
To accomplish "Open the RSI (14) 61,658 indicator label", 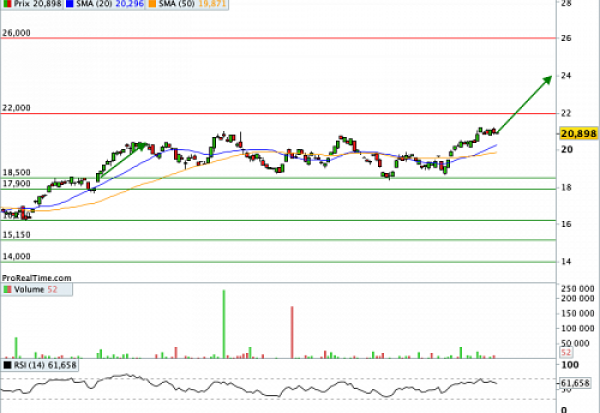I will pos(40,365).
